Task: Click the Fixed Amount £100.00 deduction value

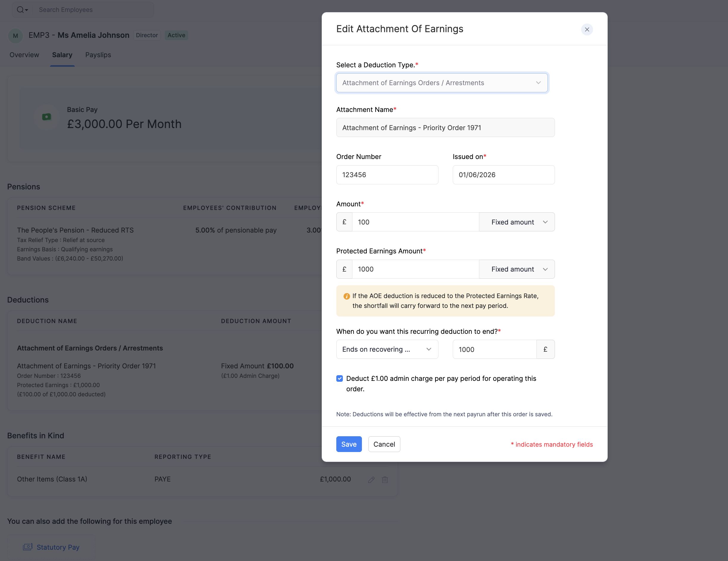Action: point(257,366)
